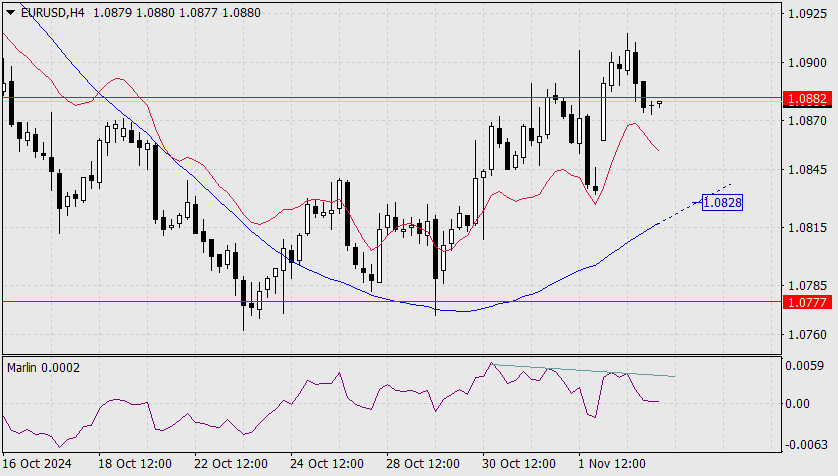Click the 24 Oct 12:00 time label
The image size is (838, 476).
(x=327, y=463)
